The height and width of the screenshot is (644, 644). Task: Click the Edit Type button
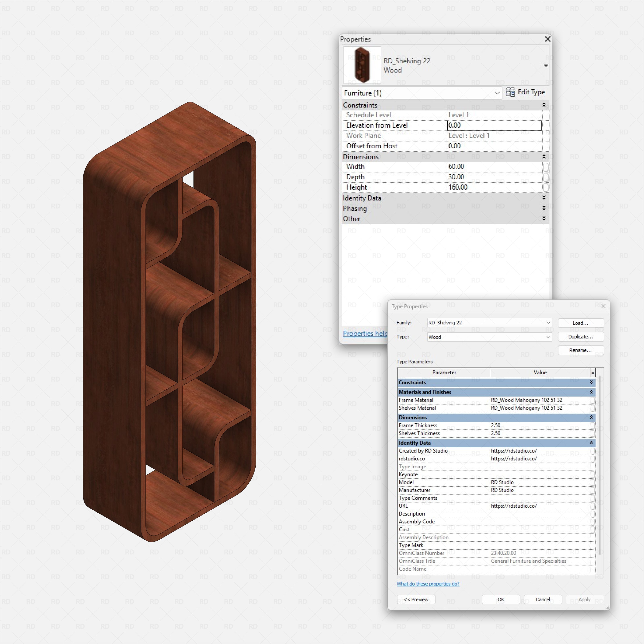(x=525, y=92)
